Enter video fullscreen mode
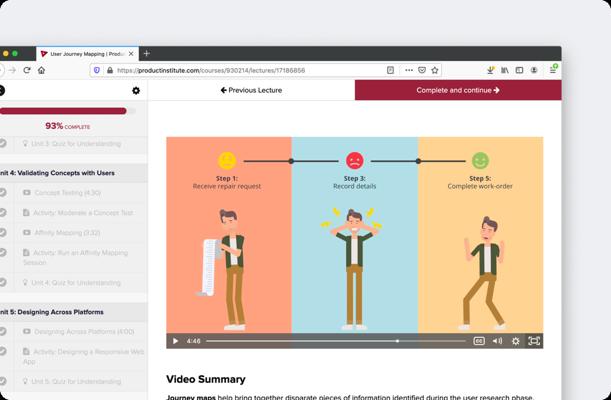Image resolution: width=611 pixels, height=400 pixels. point(534,341)
